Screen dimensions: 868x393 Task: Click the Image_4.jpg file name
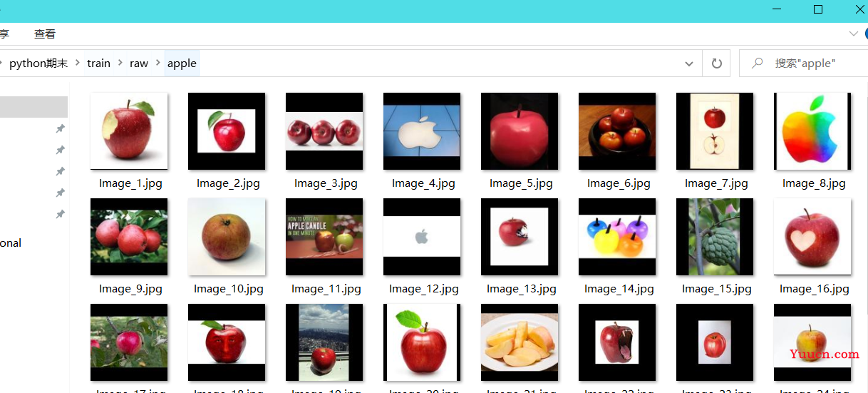[423, 183]
